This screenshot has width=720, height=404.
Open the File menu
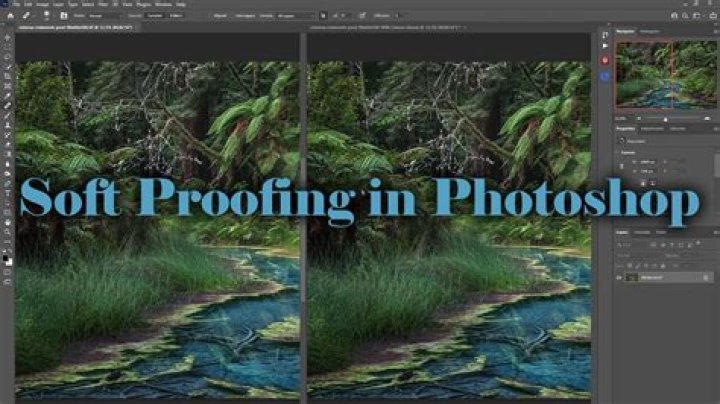pos(16,4)
